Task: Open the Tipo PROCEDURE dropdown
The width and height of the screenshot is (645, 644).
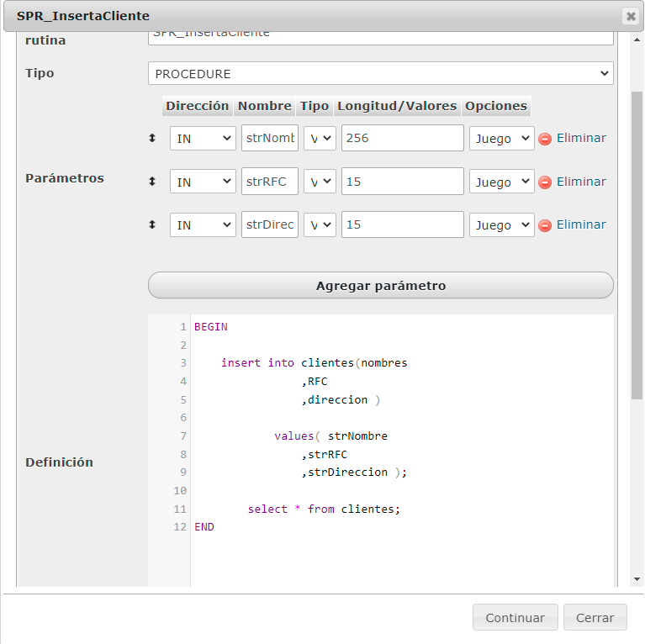Action: click(380, 74)
